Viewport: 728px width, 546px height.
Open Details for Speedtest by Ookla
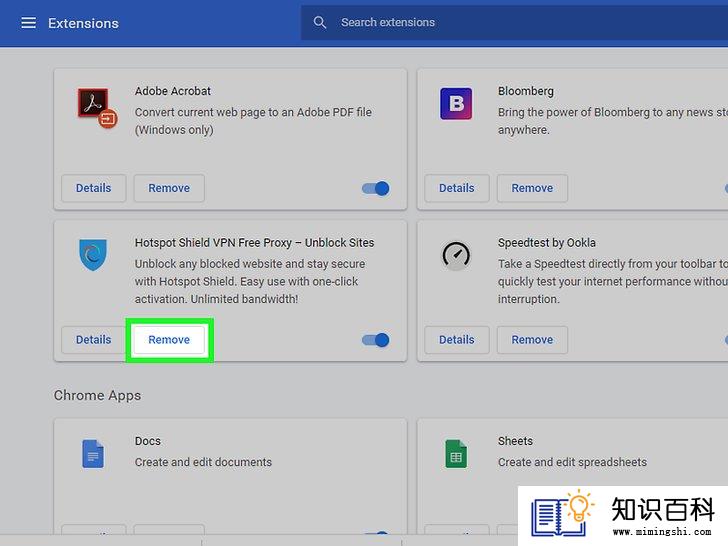[x=457, y=340]
